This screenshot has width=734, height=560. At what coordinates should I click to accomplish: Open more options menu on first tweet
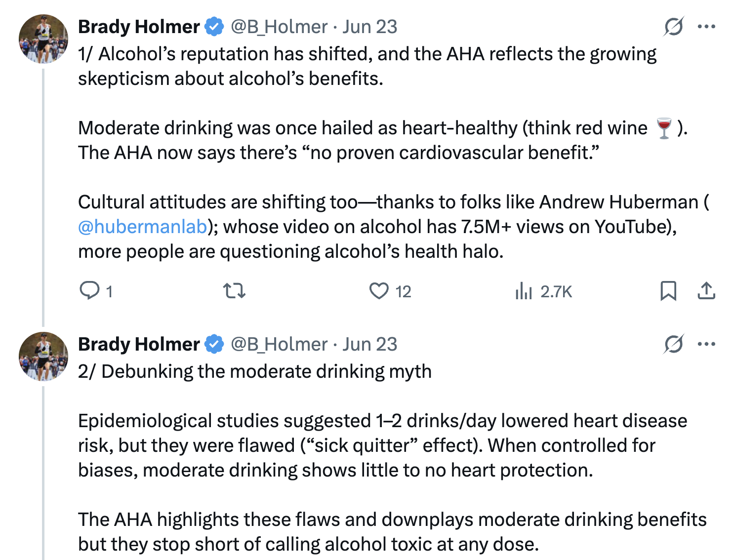706,27
